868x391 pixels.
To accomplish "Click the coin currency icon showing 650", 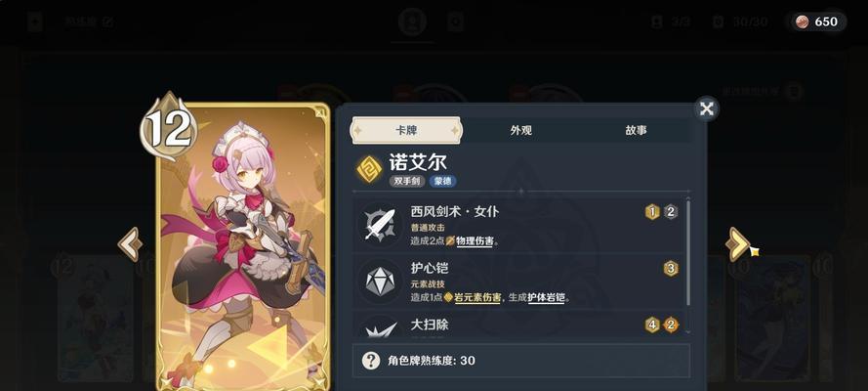I will (802, 22).
